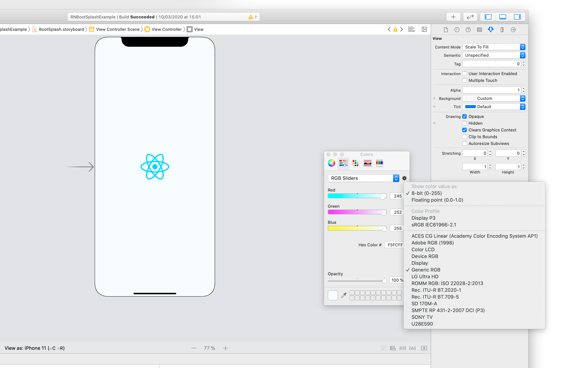Open the Attributes inspector
588x368 pixels.
(x=490, y=29)
